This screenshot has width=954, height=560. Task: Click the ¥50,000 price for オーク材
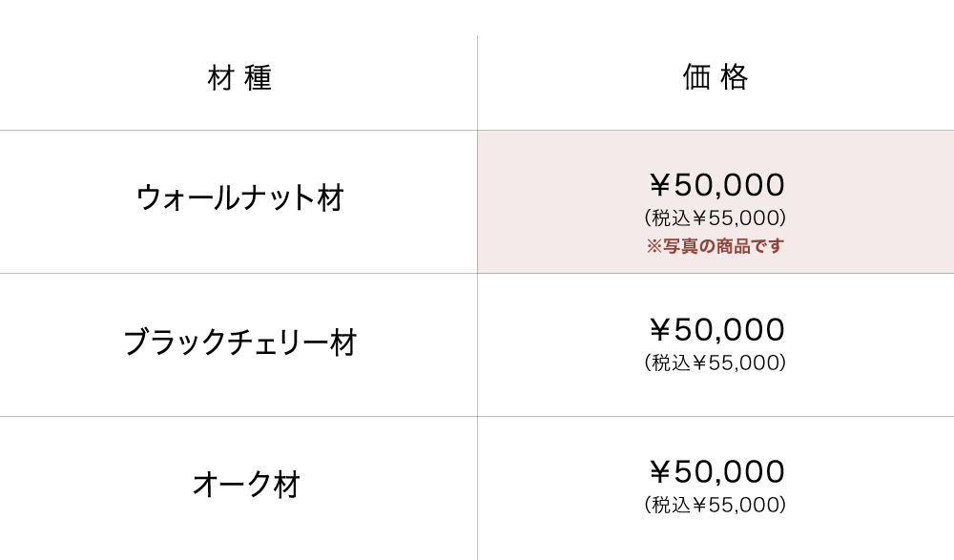(x=716, y=472)
